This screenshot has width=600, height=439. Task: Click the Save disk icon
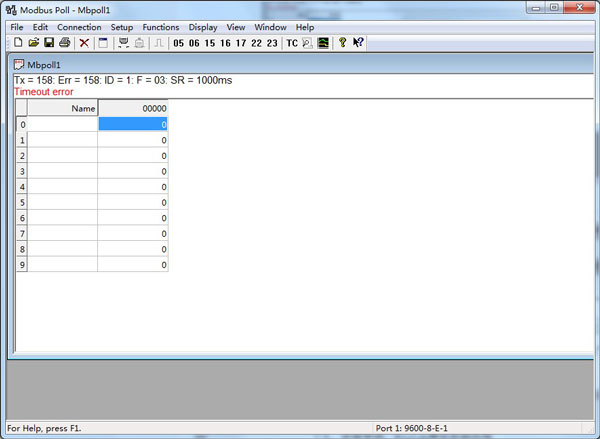48,43
